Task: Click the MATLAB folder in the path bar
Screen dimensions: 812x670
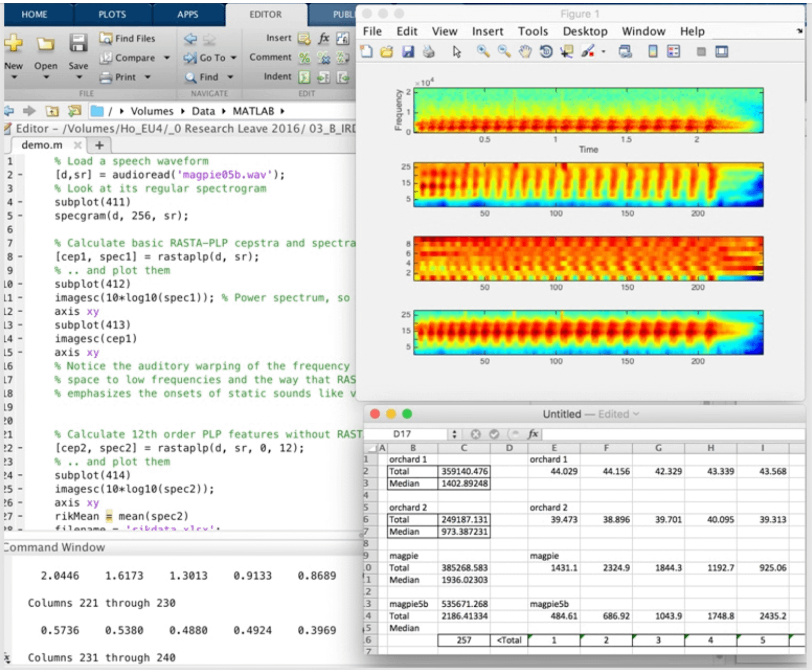Action: point(253,111)
